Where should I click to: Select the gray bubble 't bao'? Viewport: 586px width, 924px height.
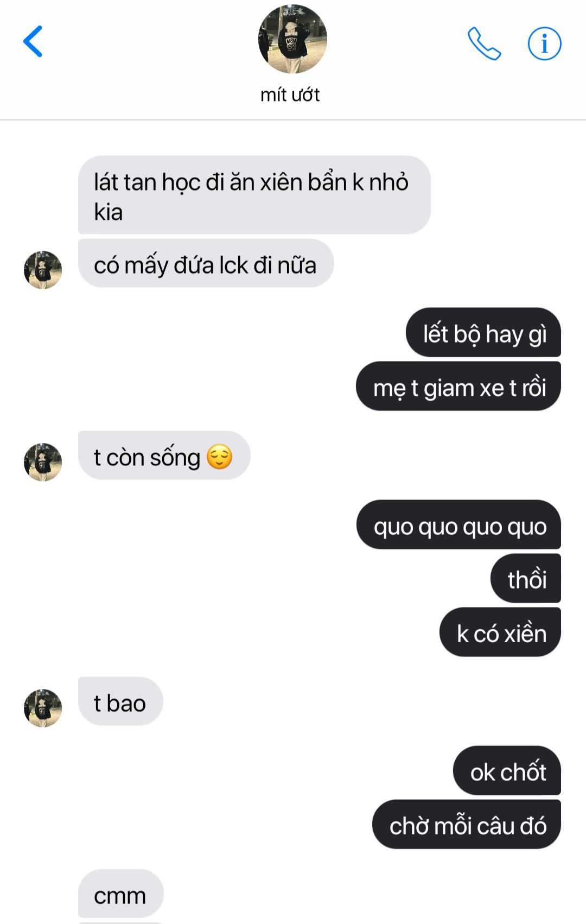pyautogui.click(x=120, y=701)
